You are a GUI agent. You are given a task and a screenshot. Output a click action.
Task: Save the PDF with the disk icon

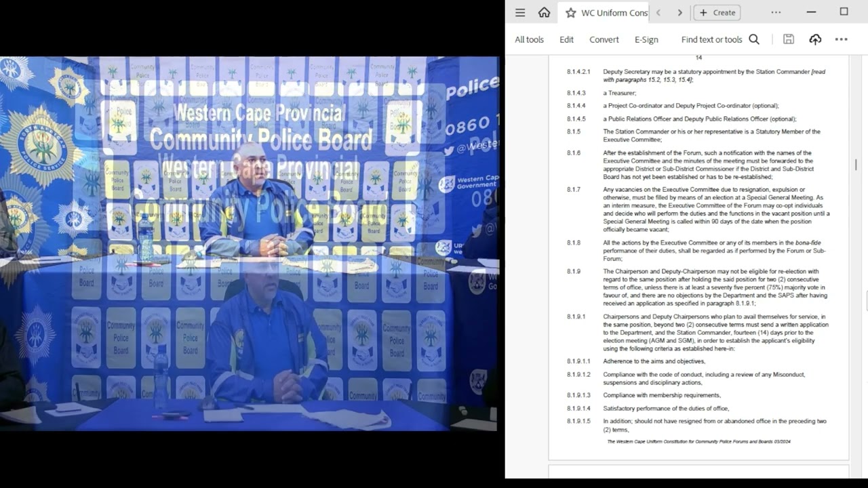tap(788, 39)
